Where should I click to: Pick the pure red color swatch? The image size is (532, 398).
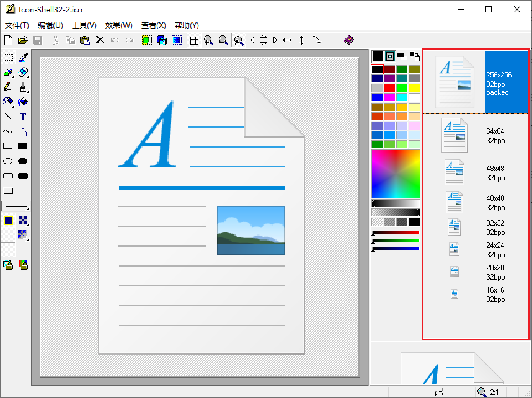click(x=389, y=88)
